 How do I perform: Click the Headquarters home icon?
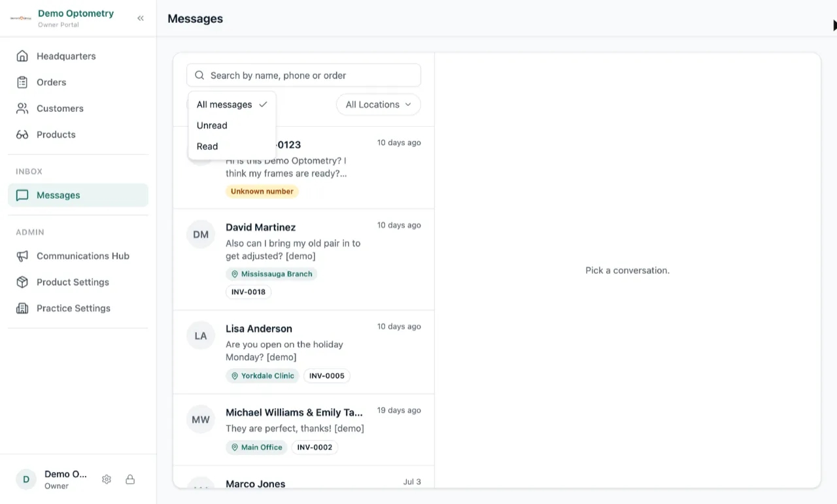22,56
